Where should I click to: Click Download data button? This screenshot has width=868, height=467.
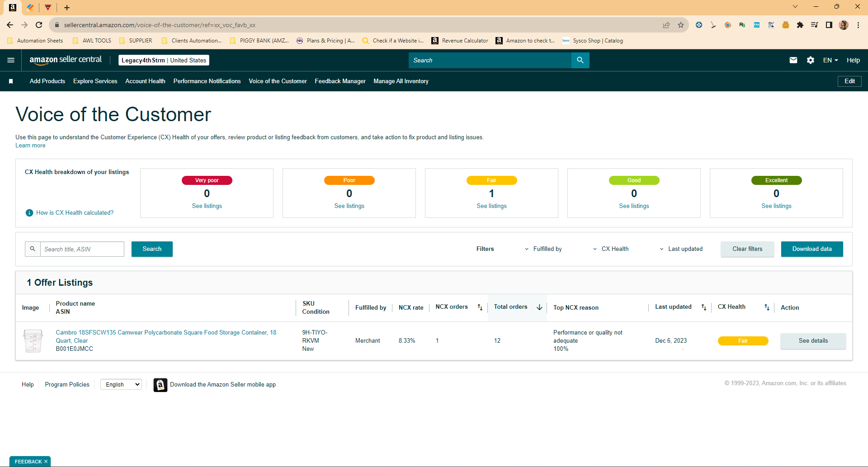812,249
